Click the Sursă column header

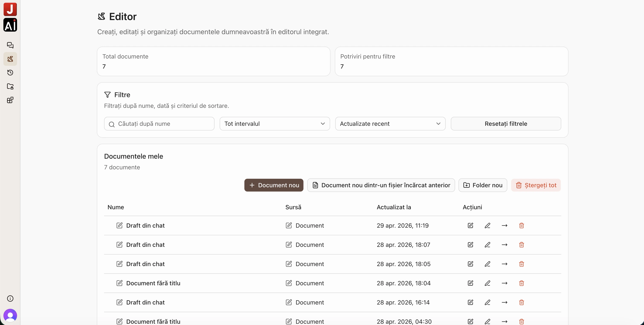pyautogui.click(x=293, y=207)
